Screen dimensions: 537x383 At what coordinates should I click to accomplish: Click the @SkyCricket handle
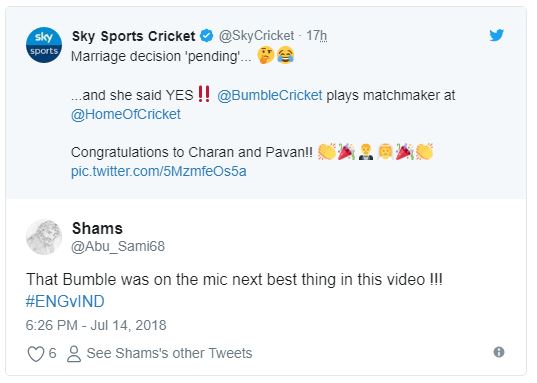pos(256,36)
